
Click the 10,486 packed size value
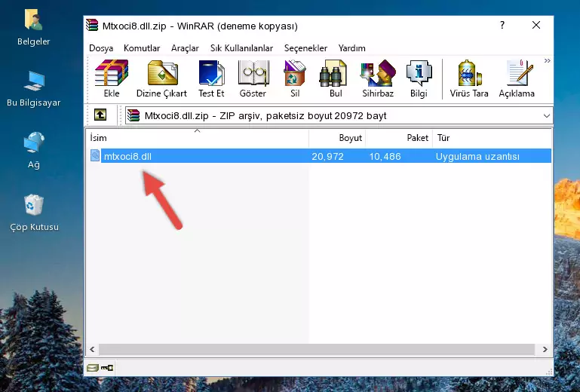point(385,157)
